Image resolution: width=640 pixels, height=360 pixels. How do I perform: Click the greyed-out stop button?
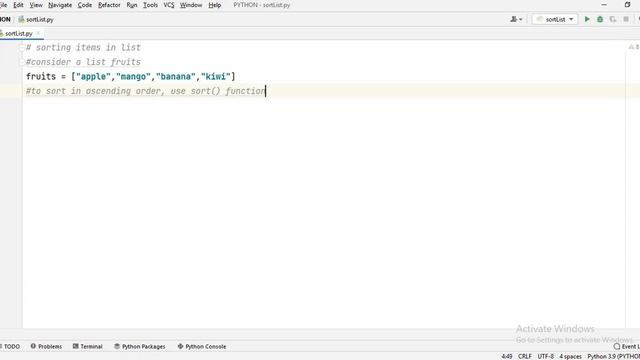coord(626,19)
